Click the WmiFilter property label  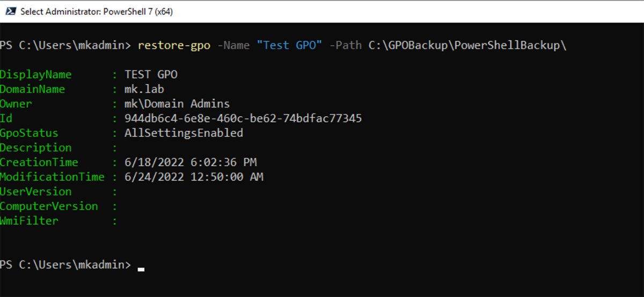pyautogui.click(x=30, y=221)
